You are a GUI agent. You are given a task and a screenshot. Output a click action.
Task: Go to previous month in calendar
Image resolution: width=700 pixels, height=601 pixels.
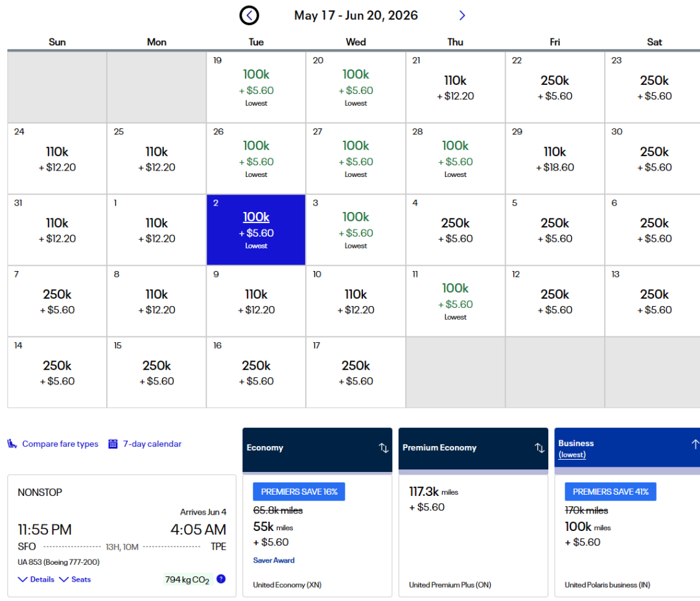coord(250,16)
